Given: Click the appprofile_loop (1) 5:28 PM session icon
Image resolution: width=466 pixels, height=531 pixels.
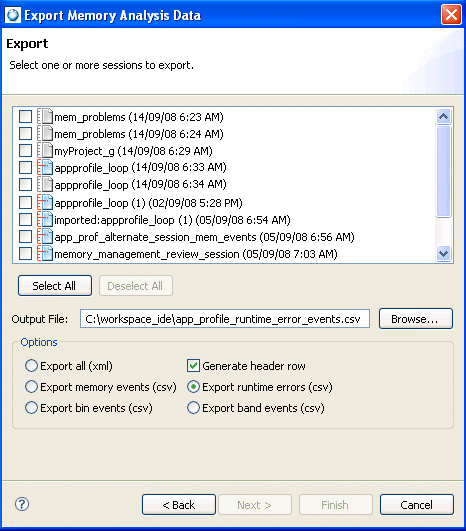Looking at the screenshot, I should click(x=45, y=203).
